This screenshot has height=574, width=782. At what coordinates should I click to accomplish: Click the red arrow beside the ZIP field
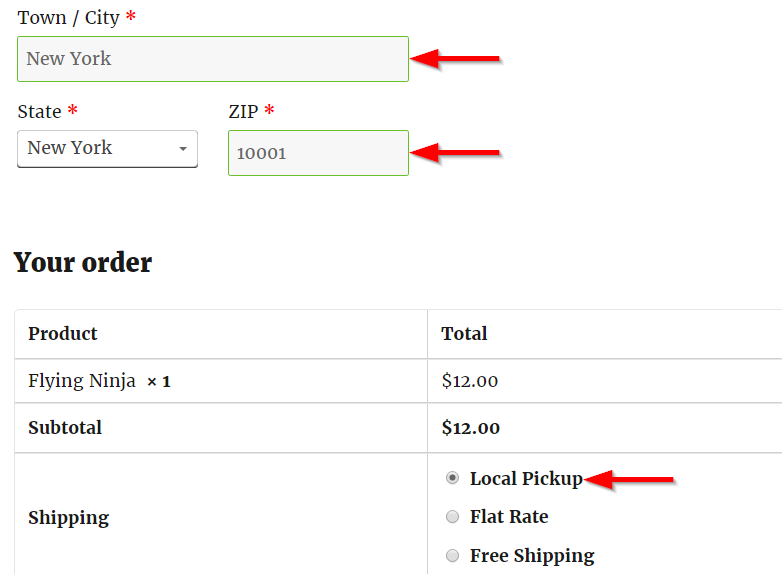(x=456, y=153)
